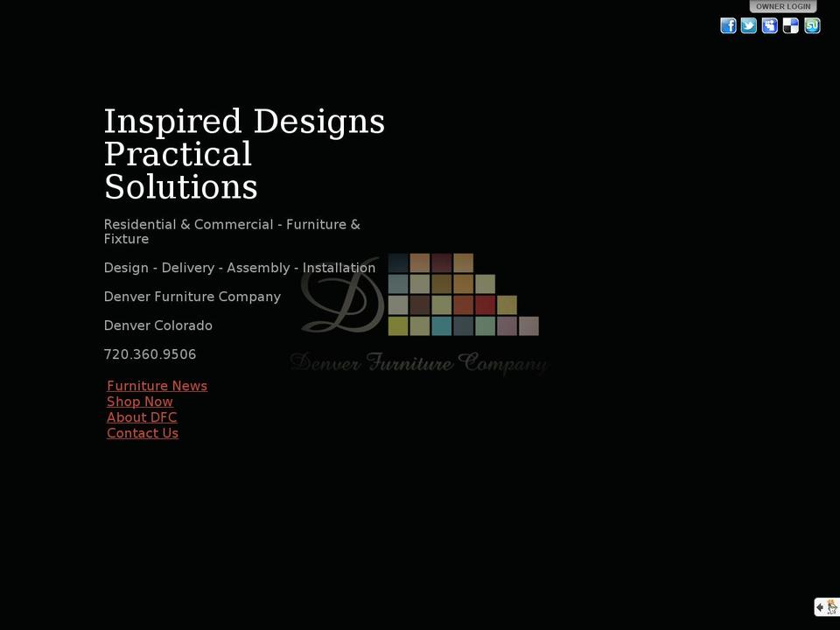Viewport: 840px width, 630px height.
Task: Open the Facebook share icon
Action: coord(728,25)
